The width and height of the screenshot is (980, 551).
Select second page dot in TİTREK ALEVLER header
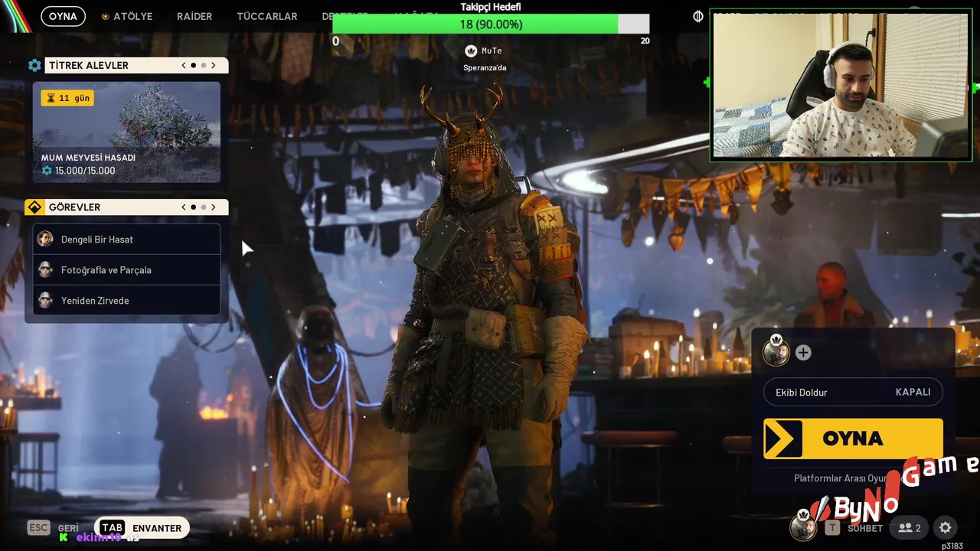(204, 66)
